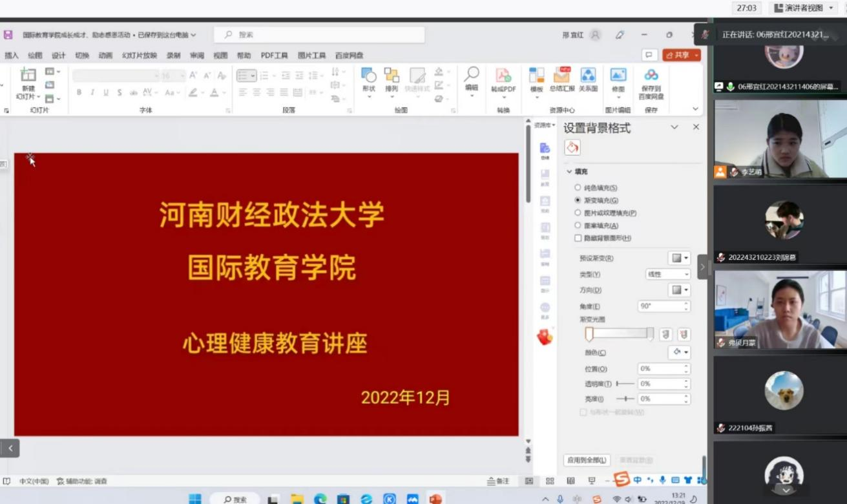
Task: Open the 形状 (Shapes) gallery
Action: [x=368, y=76]
